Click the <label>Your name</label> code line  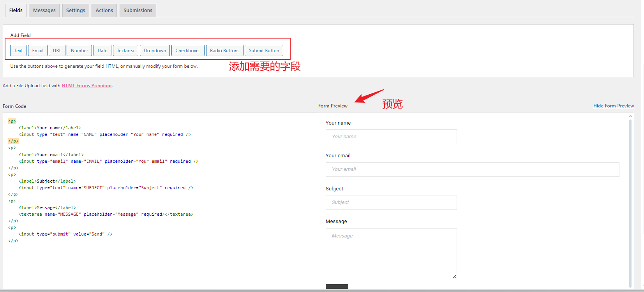tap(50, 128)
